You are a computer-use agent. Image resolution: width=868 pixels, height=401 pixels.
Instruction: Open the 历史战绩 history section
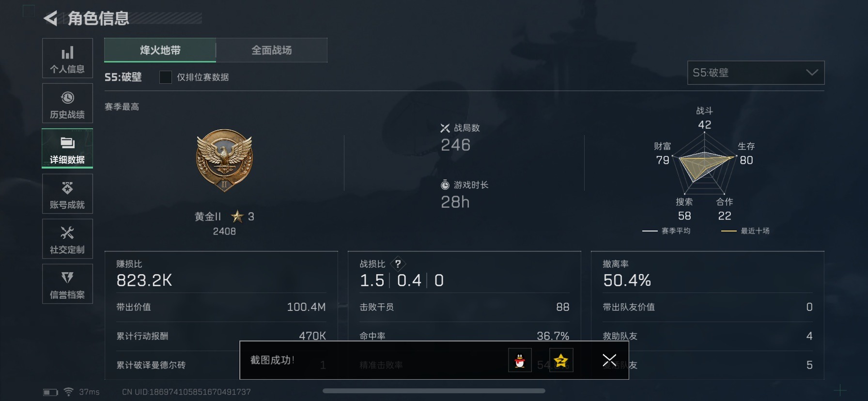67,103
